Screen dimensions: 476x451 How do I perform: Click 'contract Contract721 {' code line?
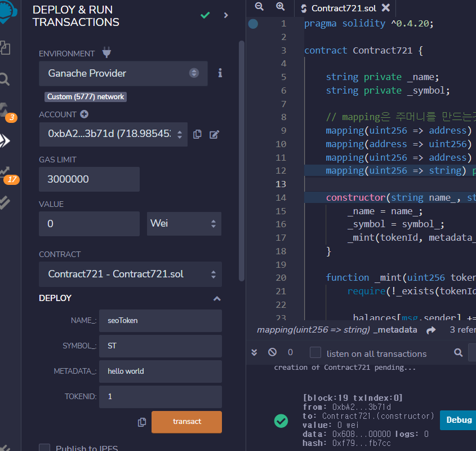(363, 50)
